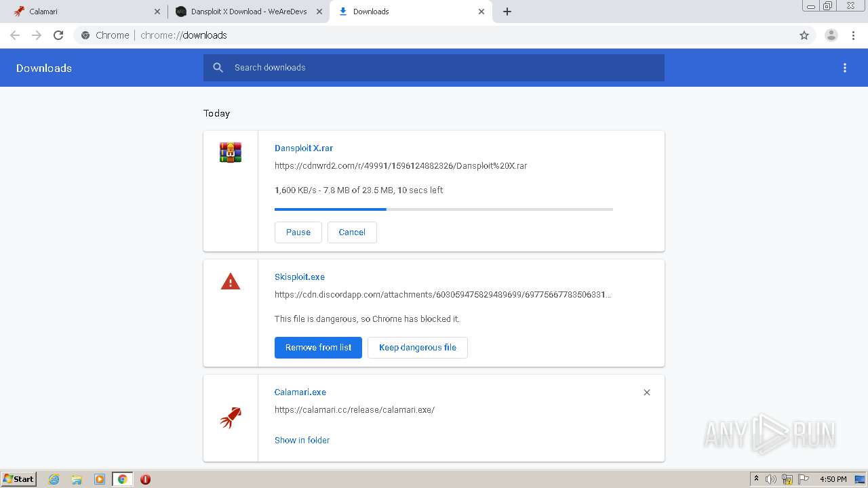This screenshot has width=868, height=488.
Task: Open a new browser tab
Action: pyautogui.click(x=507, y=12)
